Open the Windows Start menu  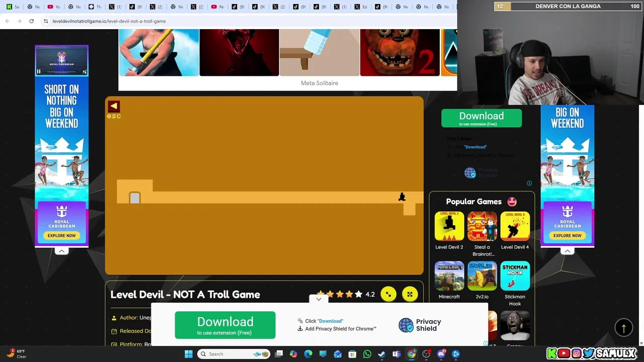(x=188, y=354)
